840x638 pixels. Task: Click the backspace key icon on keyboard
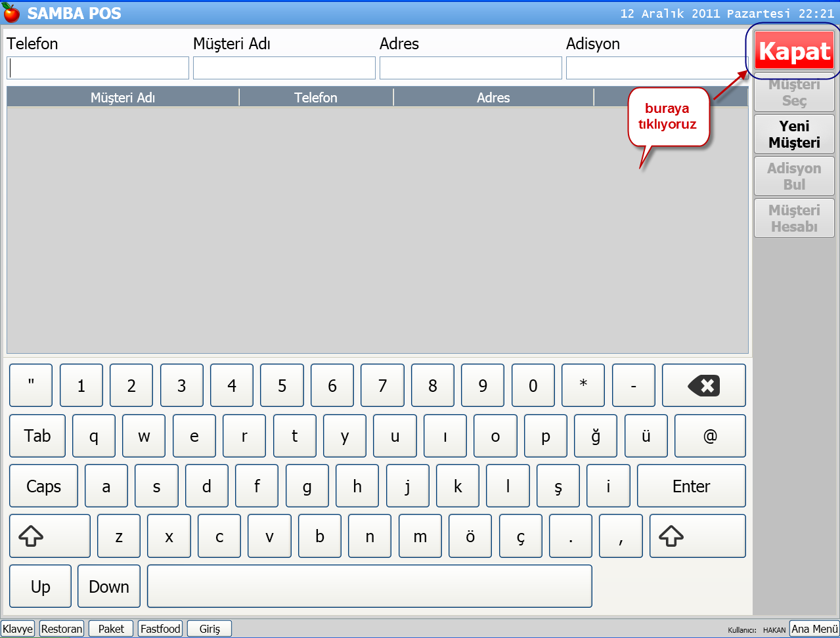coord(703,385)
